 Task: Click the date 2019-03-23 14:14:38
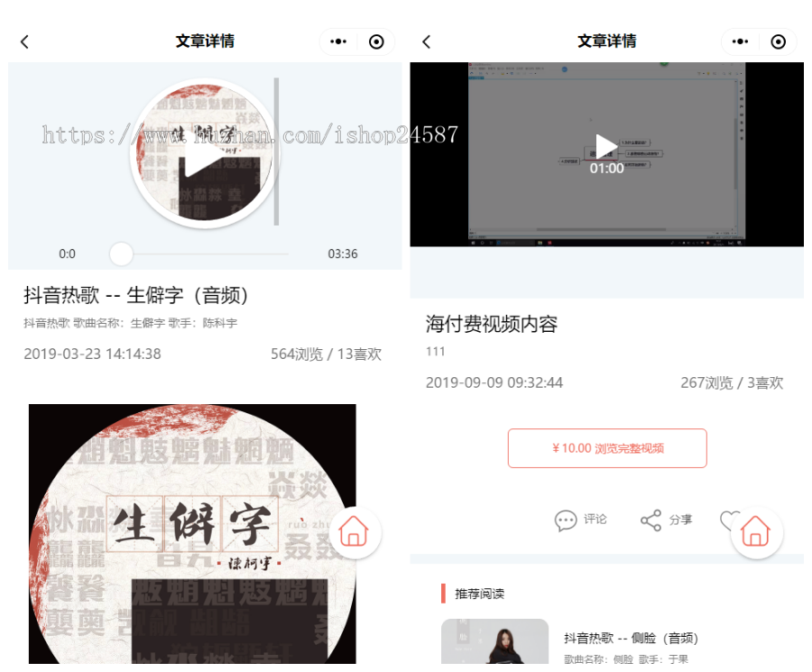(92, 354)
